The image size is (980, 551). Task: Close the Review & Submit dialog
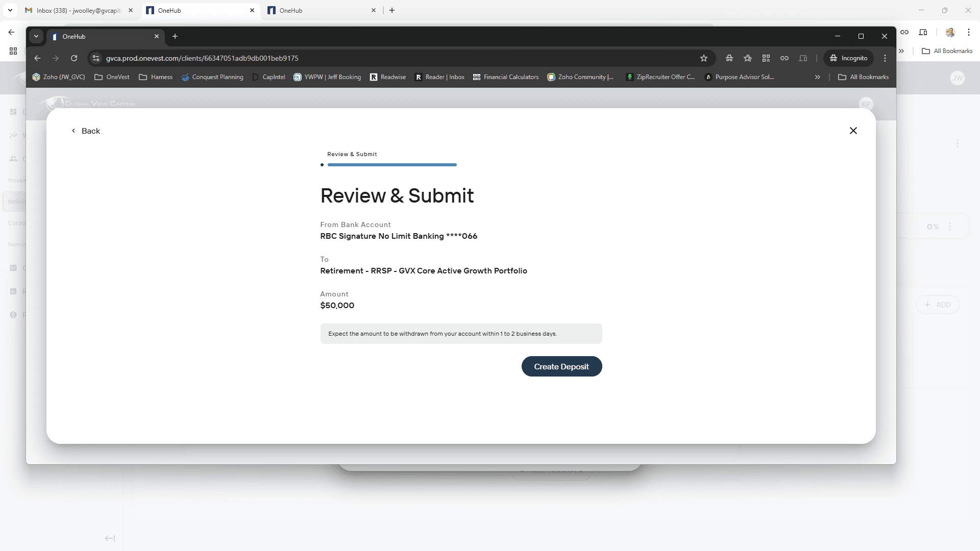pos(853,131)
